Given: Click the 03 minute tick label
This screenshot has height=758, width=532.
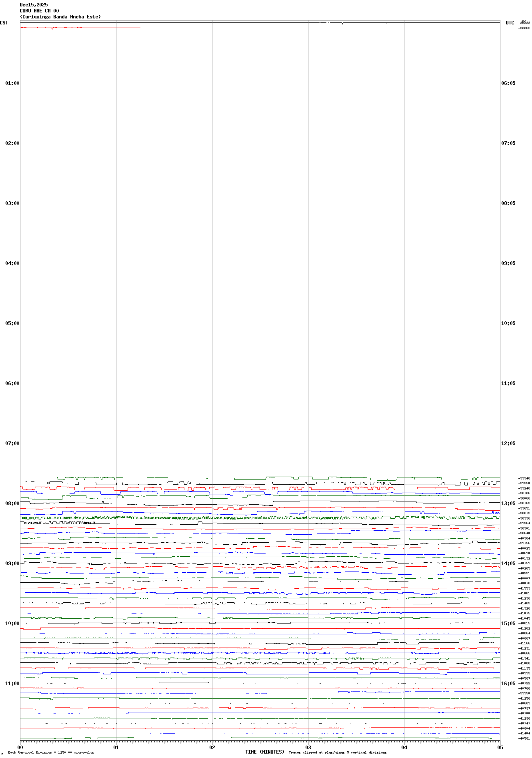Looking at the screenshot, I should pos(308,747).
